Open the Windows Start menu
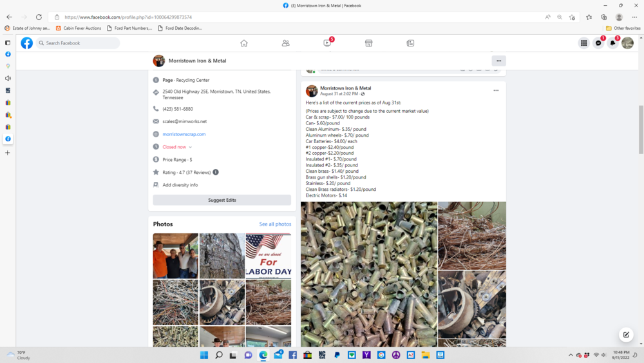644x363 pixels. pos(204,355)
